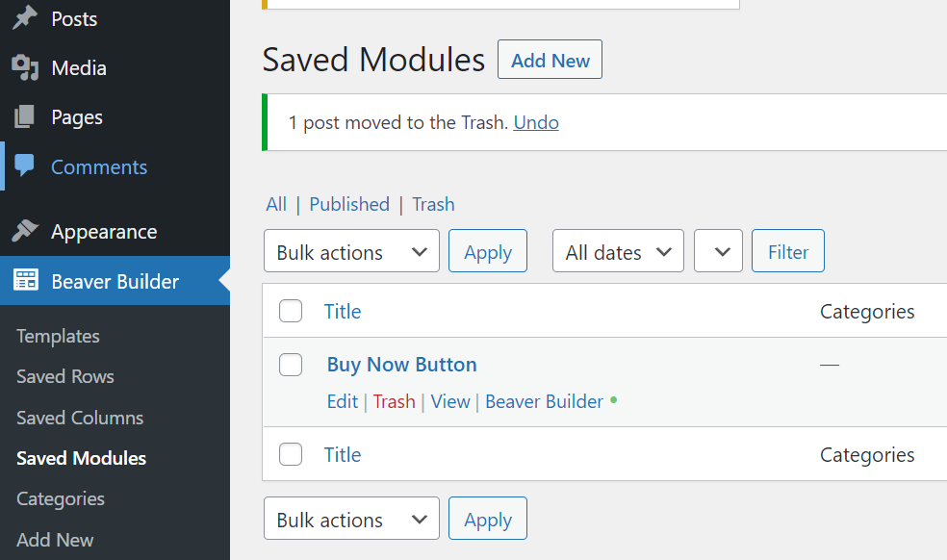Apply the selected bulk action

(487, 251)
